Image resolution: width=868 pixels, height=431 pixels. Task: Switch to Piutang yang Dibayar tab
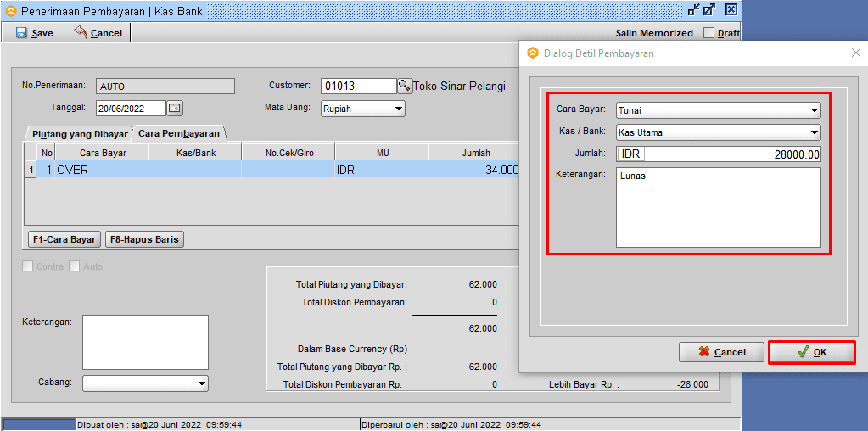click(x=80, y=134)
